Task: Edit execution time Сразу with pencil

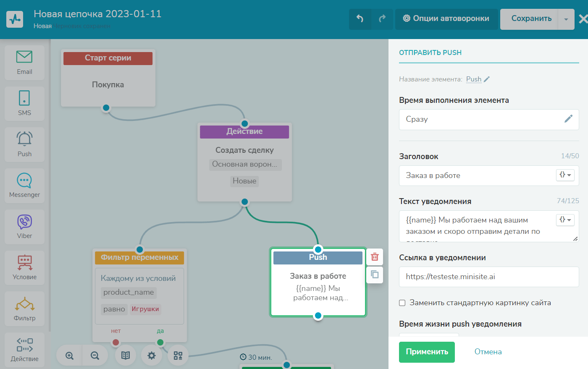Action: coord(568,119)
